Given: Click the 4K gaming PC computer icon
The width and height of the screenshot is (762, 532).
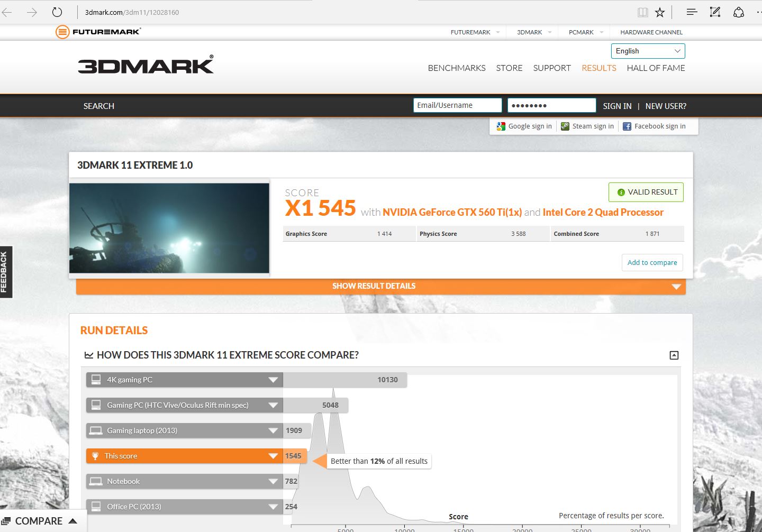Looking at the screenshot, I should pyautogui.click(x=96, y=380).
